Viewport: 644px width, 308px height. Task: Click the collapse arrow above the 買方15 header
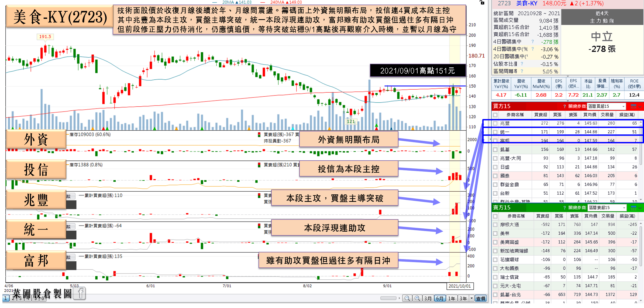click(568, 101)
